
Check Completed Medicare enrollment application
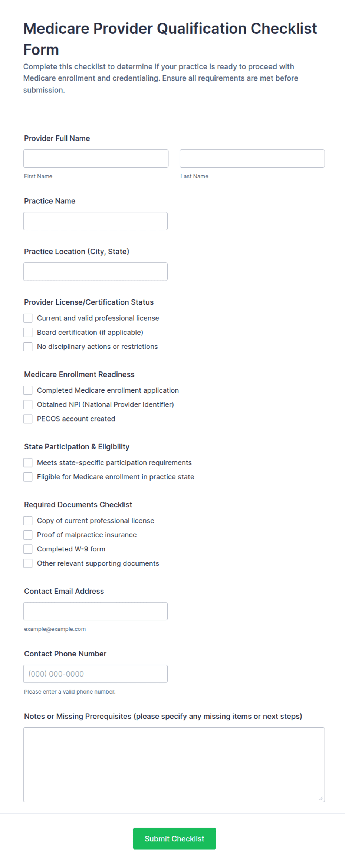tap(28, 390)
